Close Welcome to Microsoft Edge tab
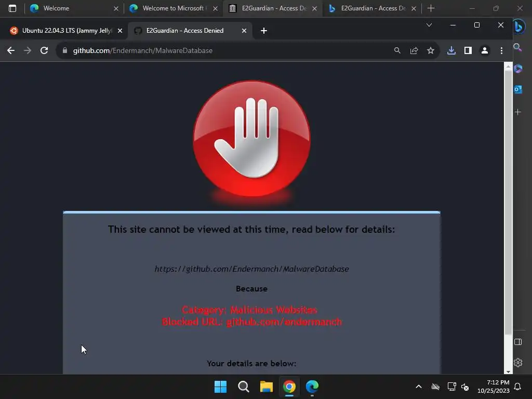532x399 pixels. (215, 8)
